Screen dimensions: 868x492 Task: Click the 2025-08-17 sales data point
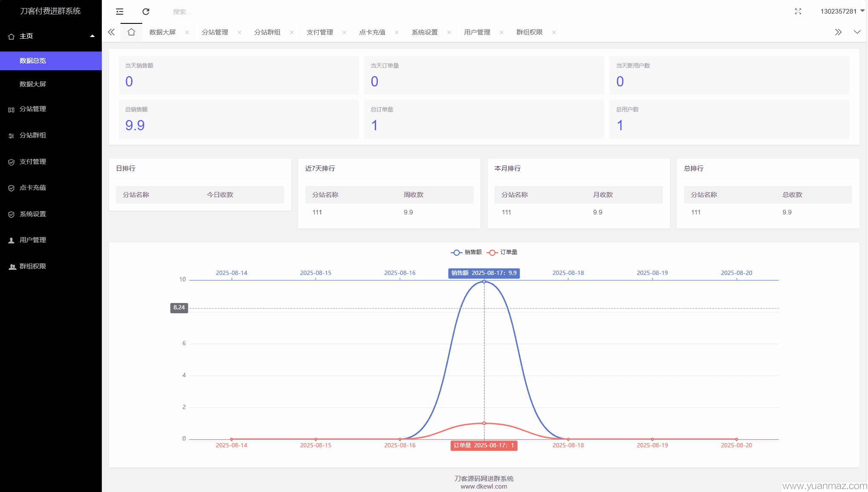tap(484, 282)
